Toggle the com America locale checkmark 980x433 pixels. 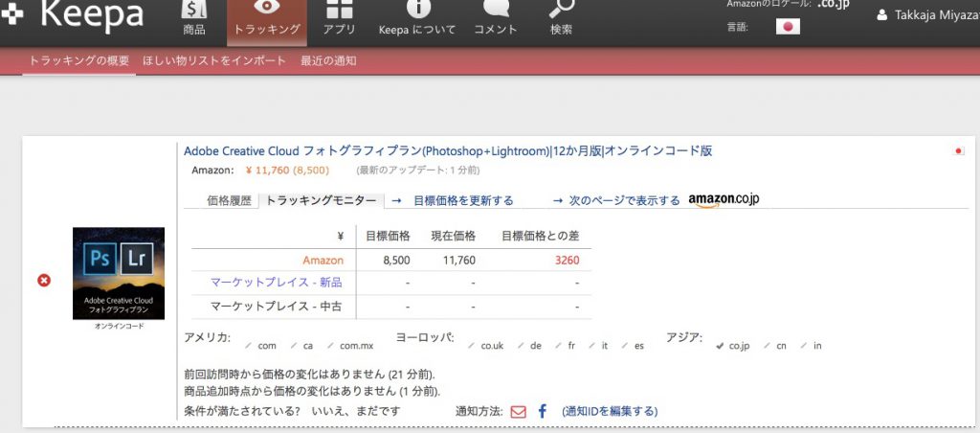pyautogui.click(x=249, y=346)
